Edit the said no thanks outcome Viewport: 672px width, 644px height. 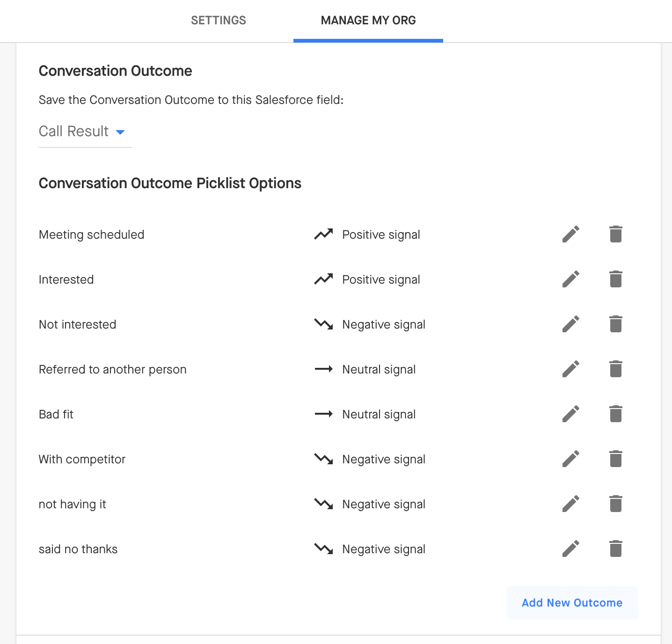571,549
